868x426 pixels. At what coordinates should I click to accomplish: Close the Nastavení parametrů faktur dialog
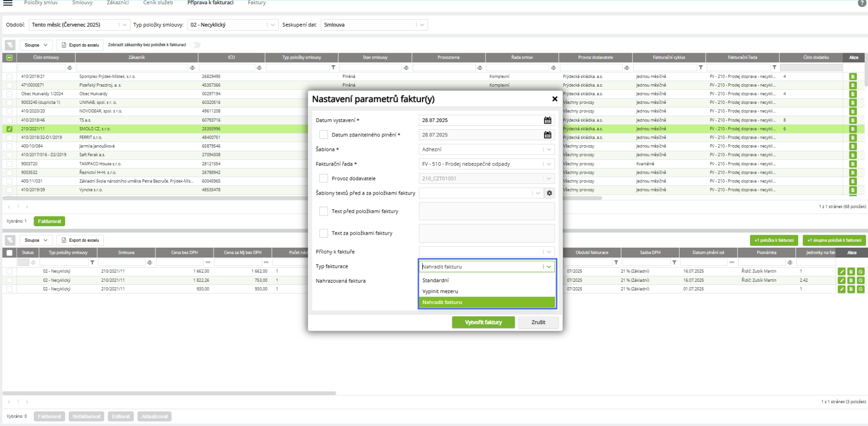tap(554, 99)
